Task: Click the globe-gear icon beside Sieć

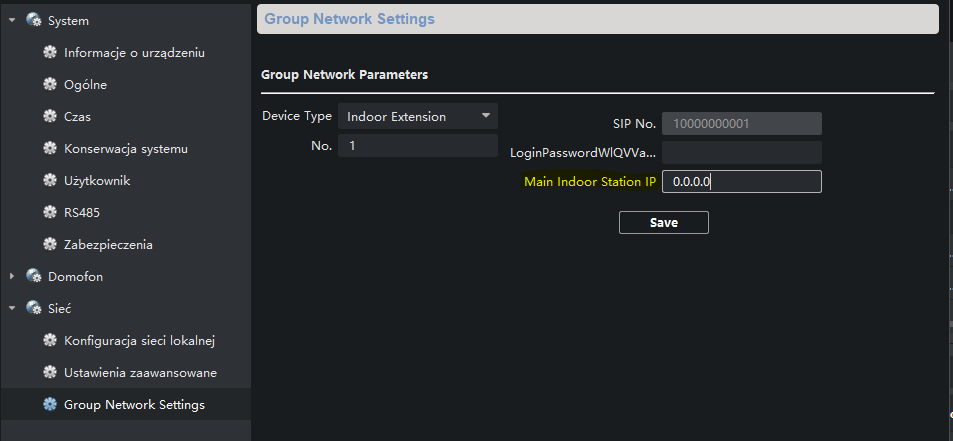Action: click(x=33, y=308)
